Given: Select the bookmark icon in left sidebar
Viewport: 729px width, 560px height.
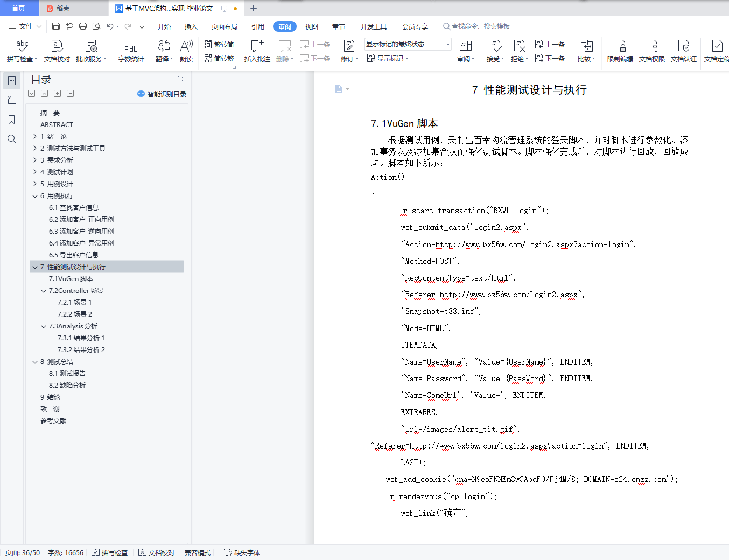Looking at the screenshot, I should click(x=11, y=120).
